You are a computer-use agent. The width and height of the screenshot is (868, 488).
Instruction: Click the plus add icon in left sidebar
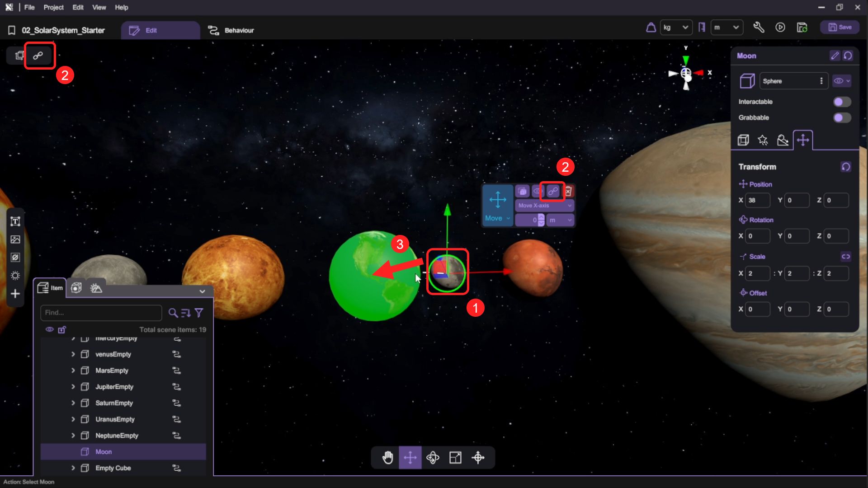click(15, 294)
